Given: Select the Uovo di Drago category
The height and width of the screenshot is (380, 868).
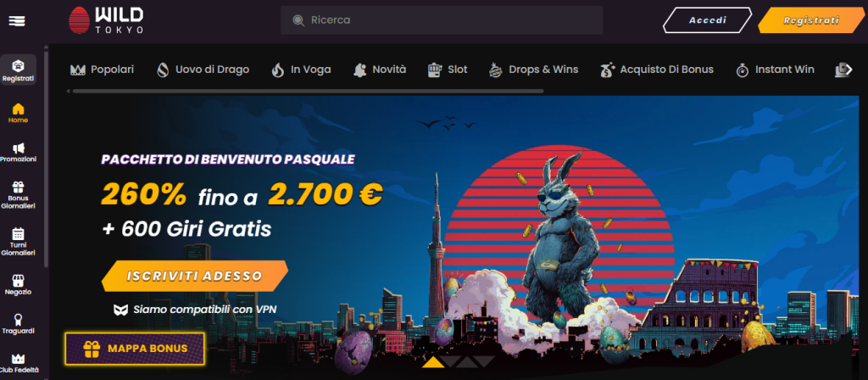Looking at the screenshot, I should (203, 70).
